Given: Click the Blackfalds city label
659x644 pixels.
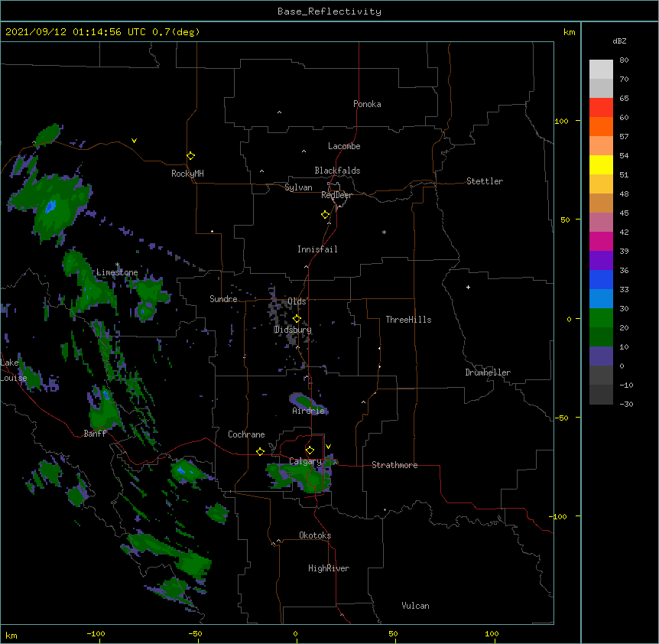Looking at the screenshot, I should pyautogui.click(x=337, y=171).
